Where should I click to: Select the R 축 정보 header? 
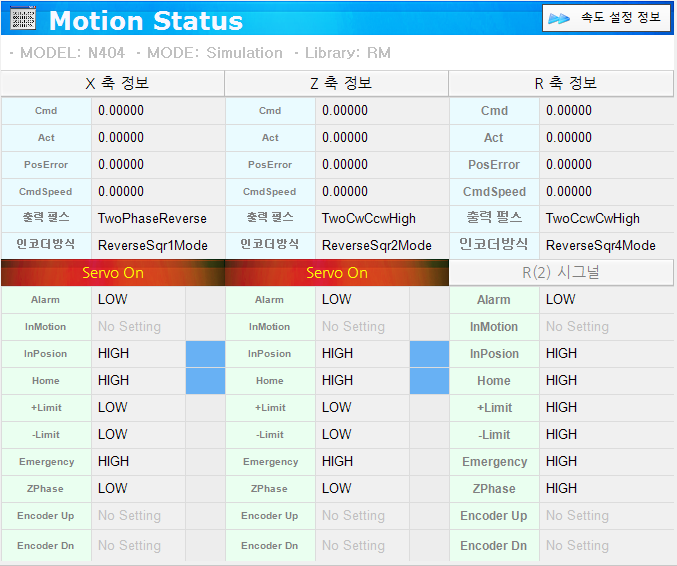[561, 83]
